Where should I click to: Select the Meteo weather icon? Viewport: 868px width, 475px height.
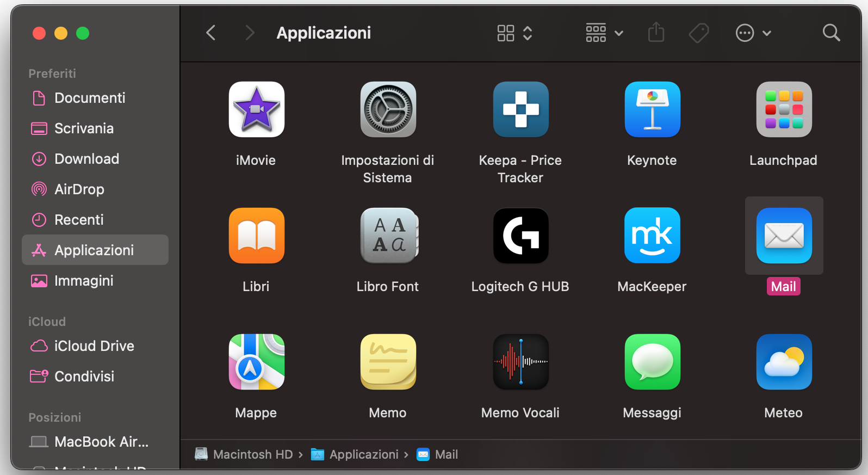coord(784,362)
